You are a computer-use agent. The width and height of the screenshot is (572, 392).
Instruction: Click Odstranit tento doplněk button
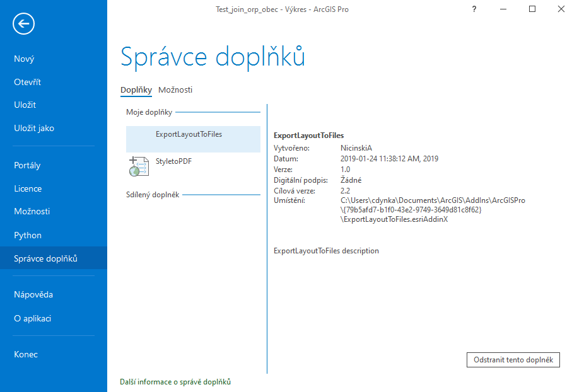(513, 360)
